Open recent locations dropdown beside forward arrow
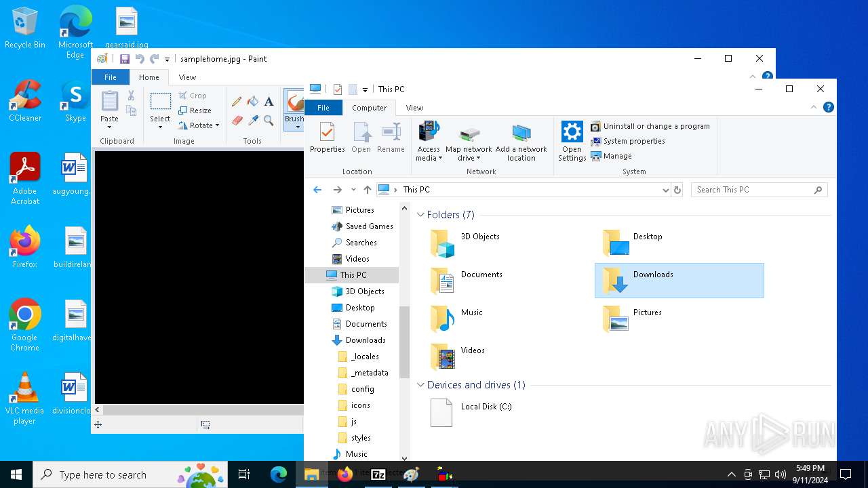This screenshot has width=868, height=488. [353, 190]
